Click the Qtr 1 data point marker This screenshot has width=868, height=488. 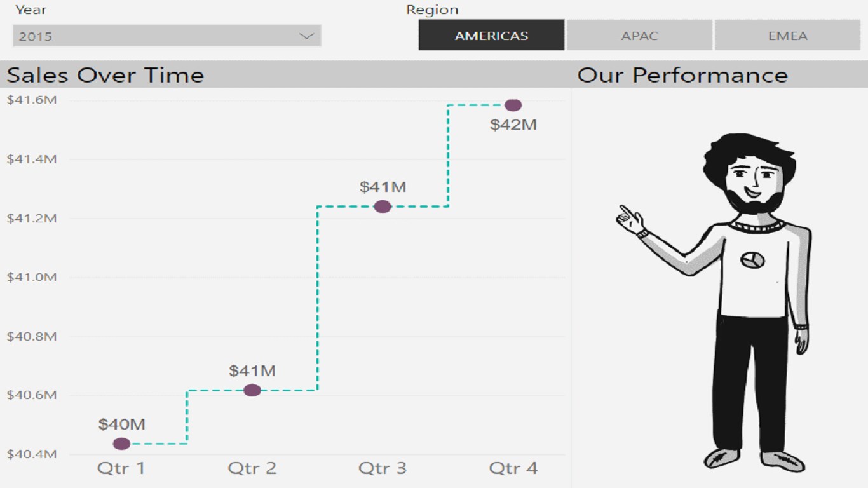click(121, 444)
